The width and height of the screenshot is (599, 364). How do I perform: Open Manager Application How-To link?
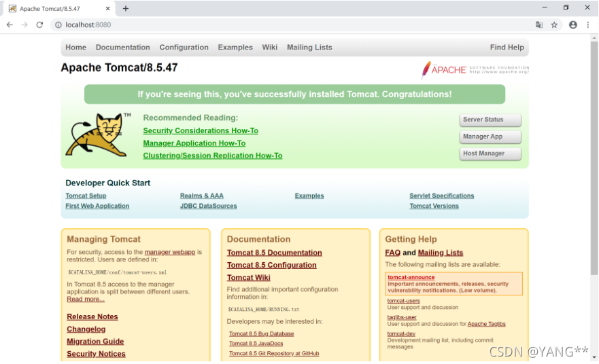point(194,143)
